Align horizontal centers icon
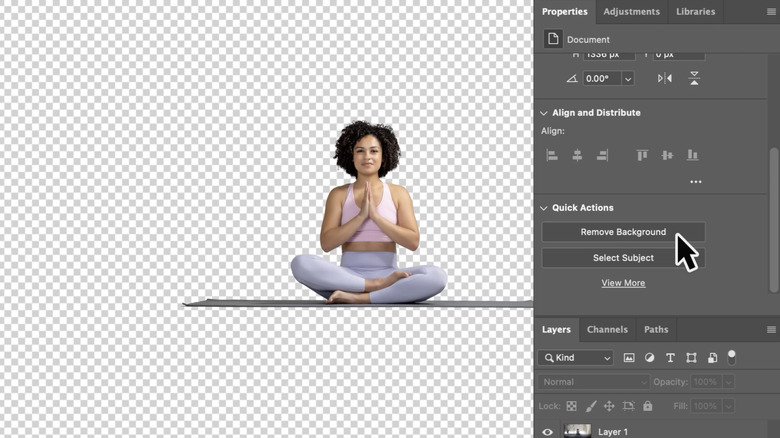Screen dimensions: 780x438 577,155
